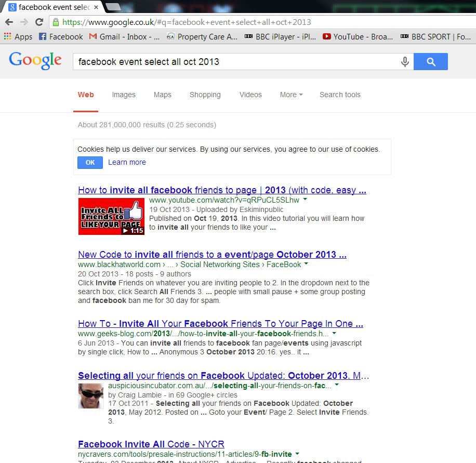Open the More search options dropdown
476x463 pixels.
291,95
